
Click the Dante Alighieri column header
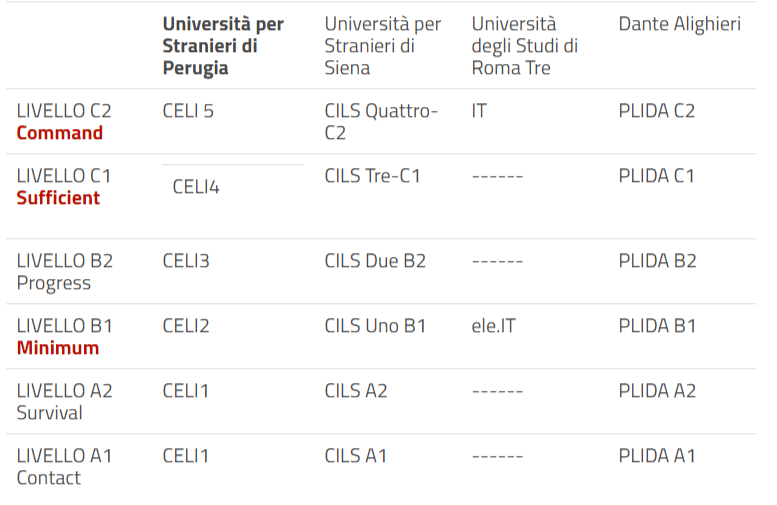[679, 24]
